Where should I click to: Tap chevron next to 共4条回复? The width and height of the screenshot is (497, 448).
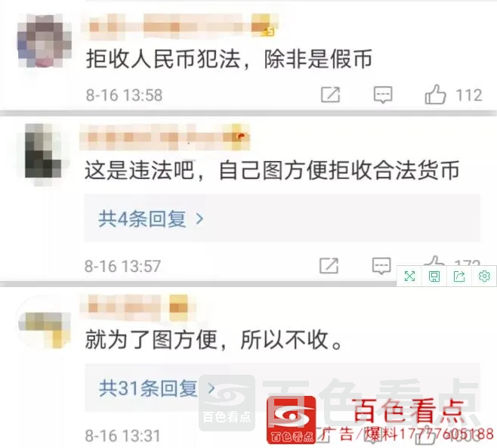199,218
